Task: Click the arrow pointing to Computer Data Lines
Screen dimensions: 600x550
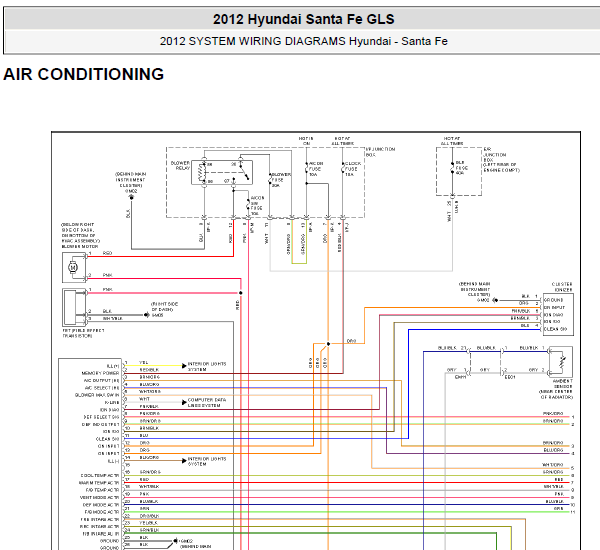Action: click(184, 402)
